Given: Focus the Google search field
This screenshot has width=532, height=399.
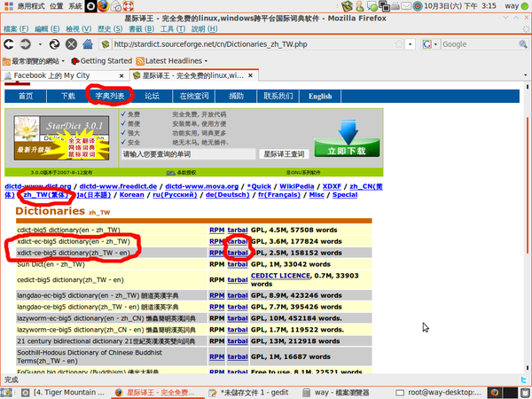Looking at the screenshot, I should [x=480, y=44].
